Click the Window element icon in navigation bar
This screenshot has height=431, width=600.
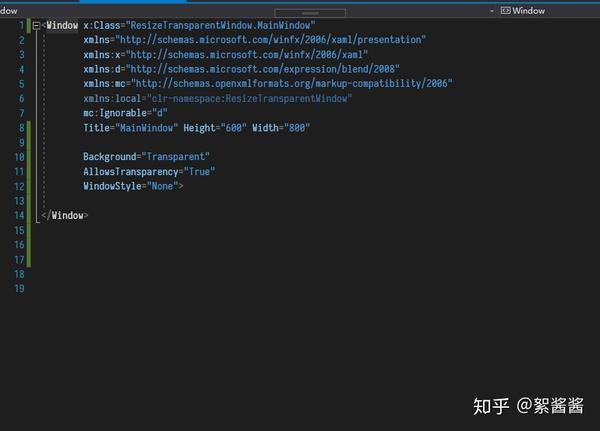pyautogui.click(x=505, y=11)
